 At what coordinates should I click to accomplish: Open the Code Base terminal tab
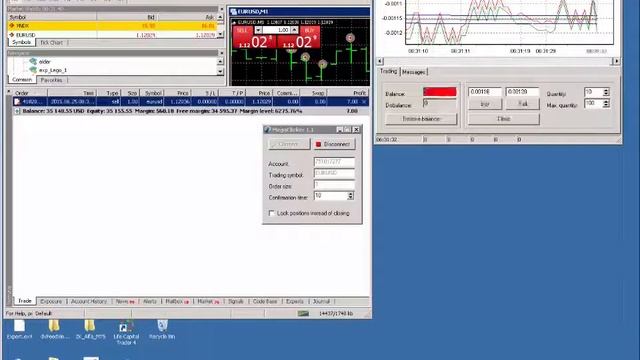[264, 301]
